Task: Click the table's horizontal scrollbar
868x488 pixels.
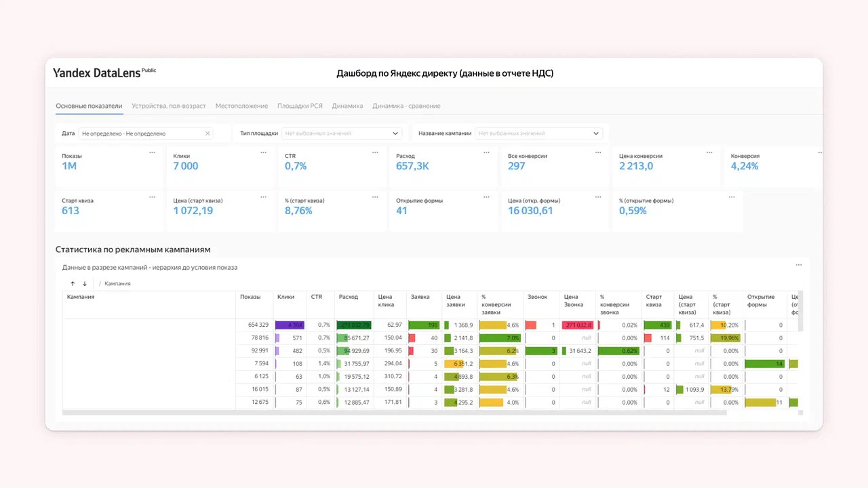Action: pos(393,412)
